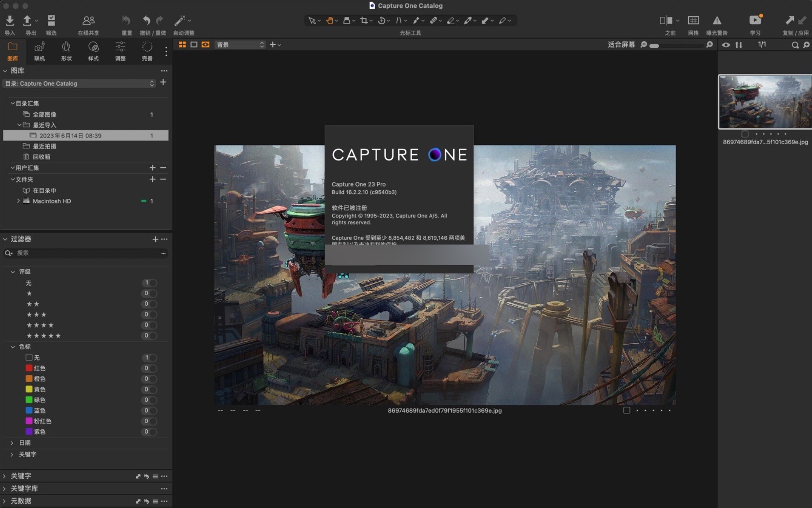This screenshot has height=508, width=812.
Task: Expand the Macintosh HD folder
Action: tap(19, 201)
